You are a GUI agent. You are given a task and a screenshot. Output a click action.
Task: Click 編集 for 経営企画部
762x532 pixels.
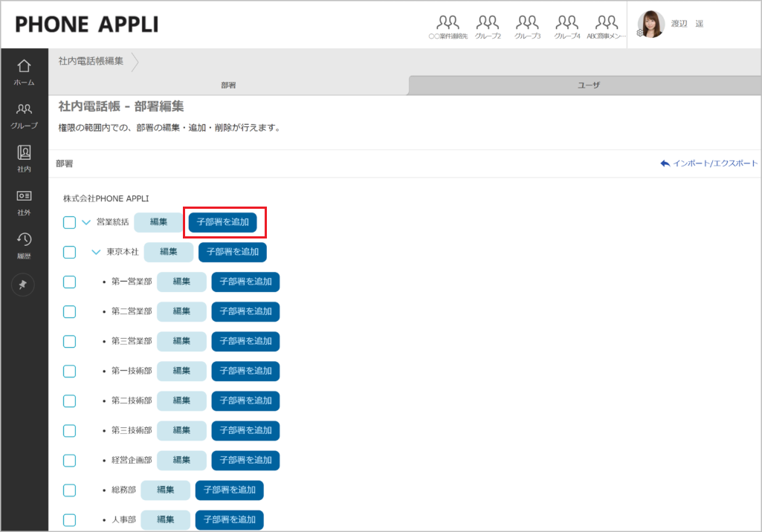pos(181,460)
